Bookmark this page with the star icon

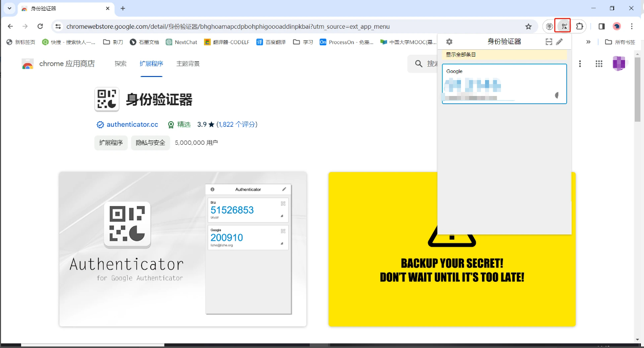(529, 26)
